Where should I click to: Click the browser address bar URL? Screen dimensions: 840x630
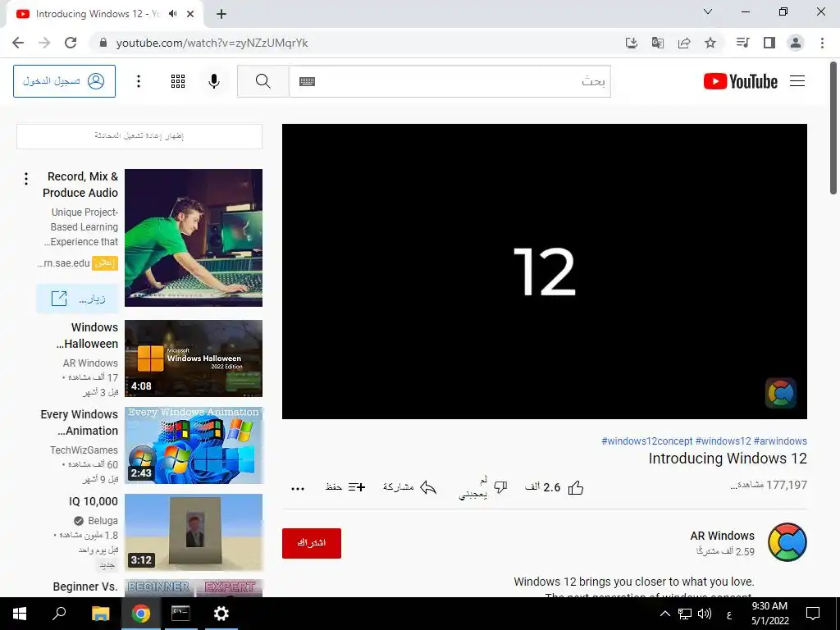point(212,43)
